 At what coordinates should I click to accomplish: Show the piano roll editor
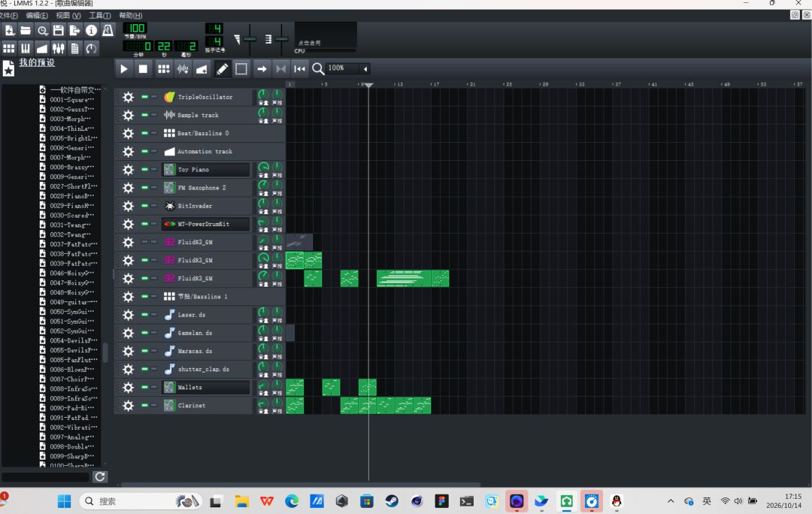click(x=26, y=49)
